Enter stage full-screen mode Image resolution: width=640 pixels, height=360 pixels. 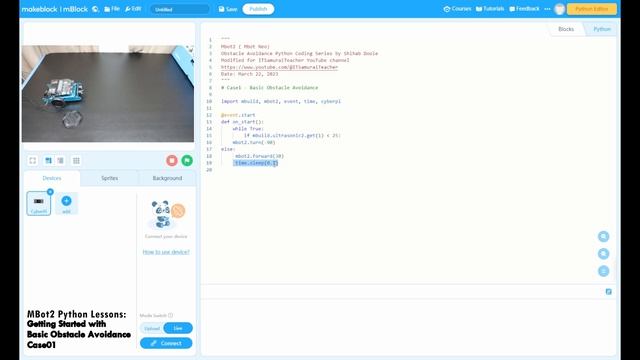(33, 160)
